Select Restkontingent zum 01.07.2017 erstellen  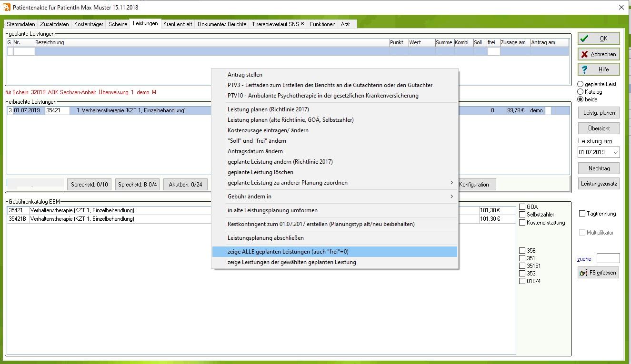pyautogui.click(x=335, y=224)
